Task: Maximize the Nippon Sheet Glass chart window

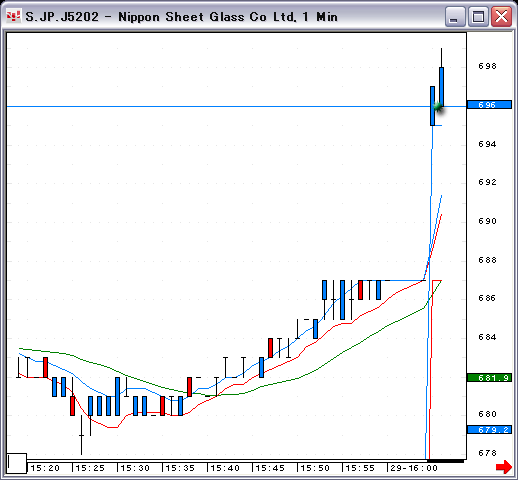Action: [x=478, y=16]
